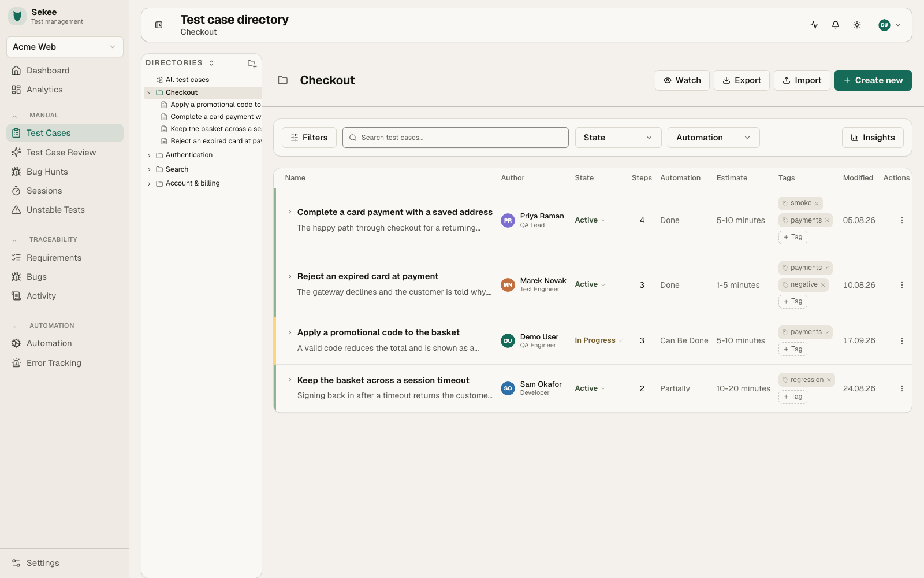Toggle the sidebar collapse icon

click(159, 25)
